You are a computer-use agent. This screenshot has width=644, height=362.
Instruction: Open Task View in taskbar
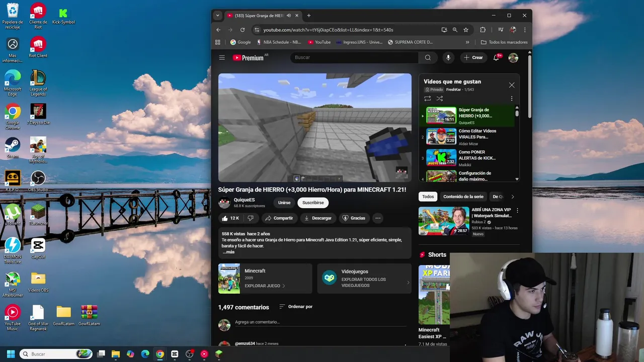(101, 354)
